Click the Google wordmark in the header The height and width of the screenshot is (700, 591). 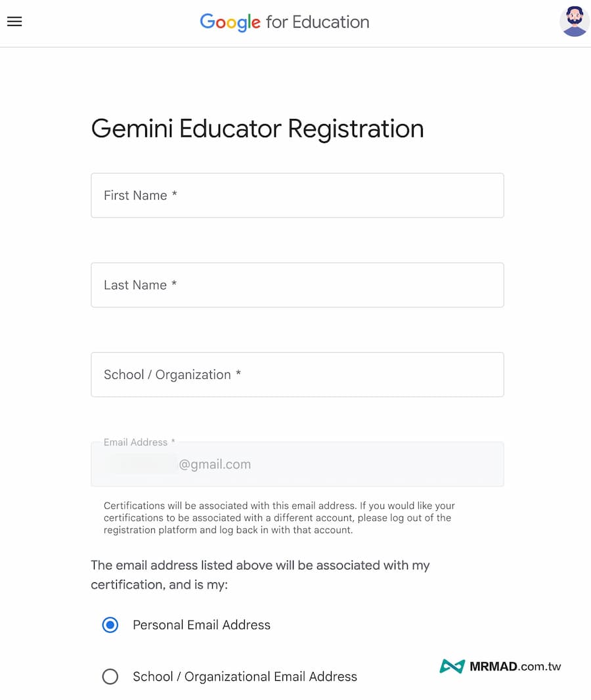point(230,22)
